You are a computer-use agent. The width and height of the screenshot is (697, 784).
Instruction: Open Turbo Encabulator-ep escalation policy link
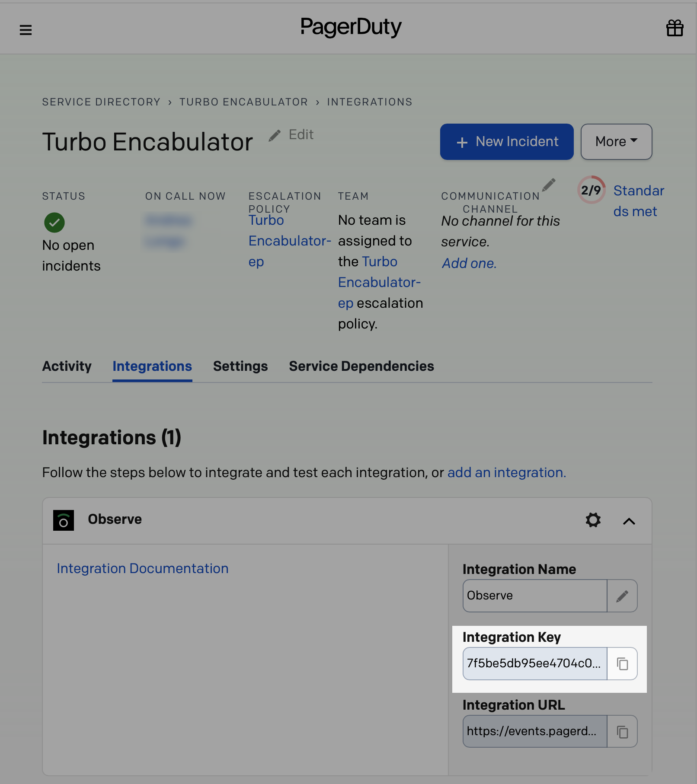point(290,241)
